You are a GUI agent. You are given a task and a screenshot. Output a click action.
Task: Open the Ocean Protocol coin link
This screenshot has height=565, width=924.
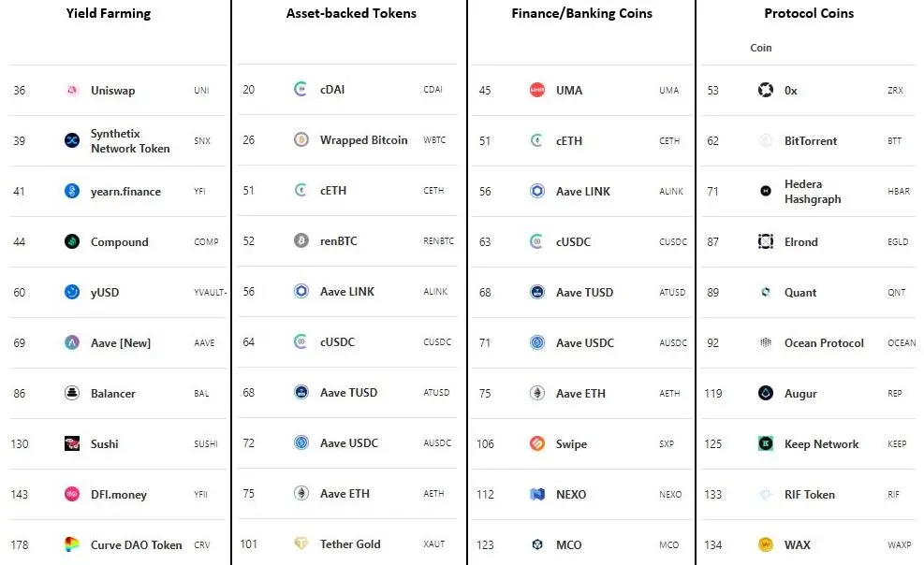point(824,343)
